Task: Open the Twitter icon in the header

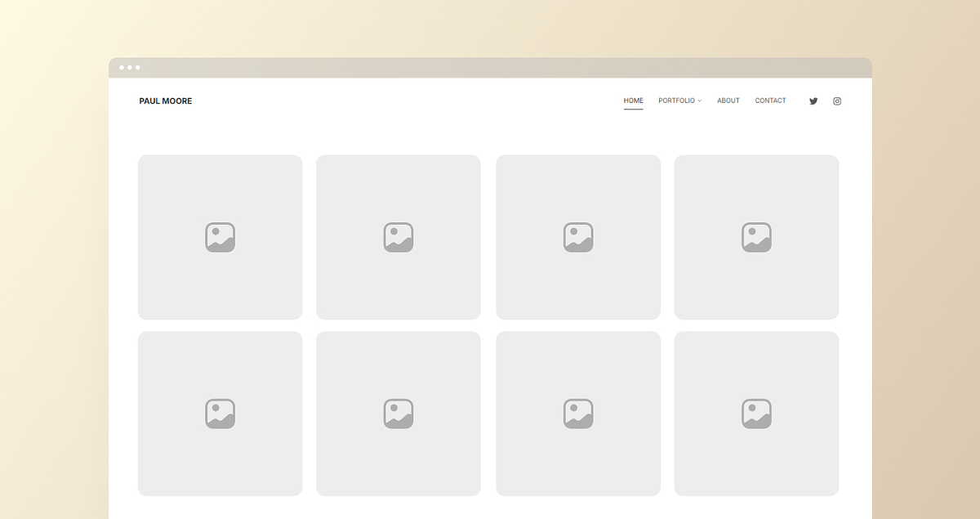Action: [813, 101]
